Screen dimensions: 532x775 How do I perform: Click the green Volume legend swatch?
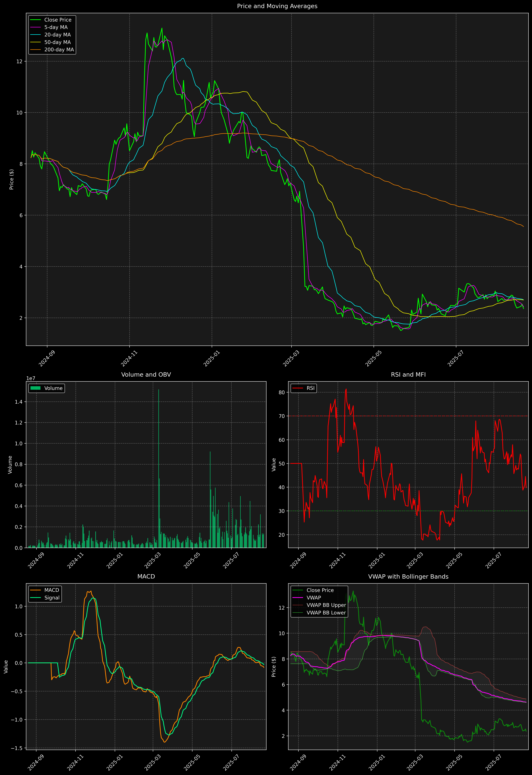[x=35, y=388]
